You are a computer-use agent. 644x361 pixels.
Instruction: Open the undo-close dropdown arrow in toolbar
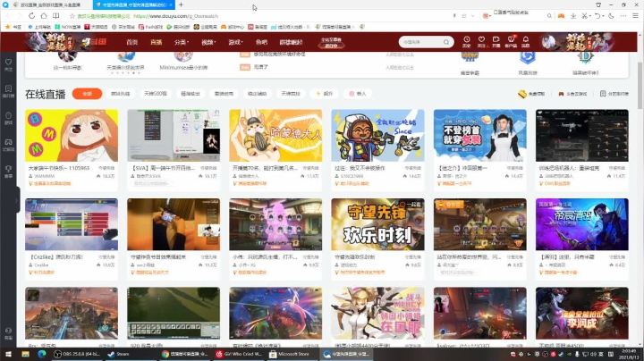tap(603, 16)
